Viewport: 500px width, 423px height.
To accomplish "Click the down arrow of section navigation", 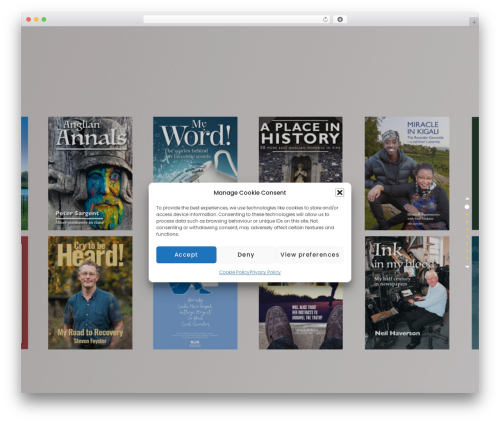I will (467, 267).
